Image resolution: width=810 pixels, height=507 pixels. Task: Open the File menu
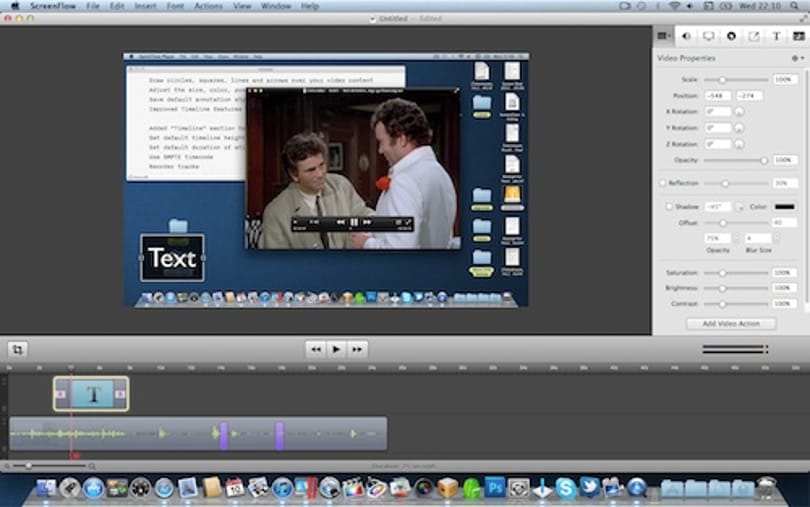coord(93,6)
